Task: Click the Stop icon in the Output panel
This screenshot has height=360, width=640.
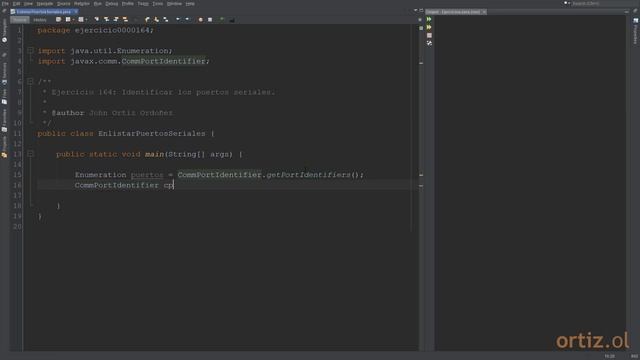Action: (x=429, y=36)
